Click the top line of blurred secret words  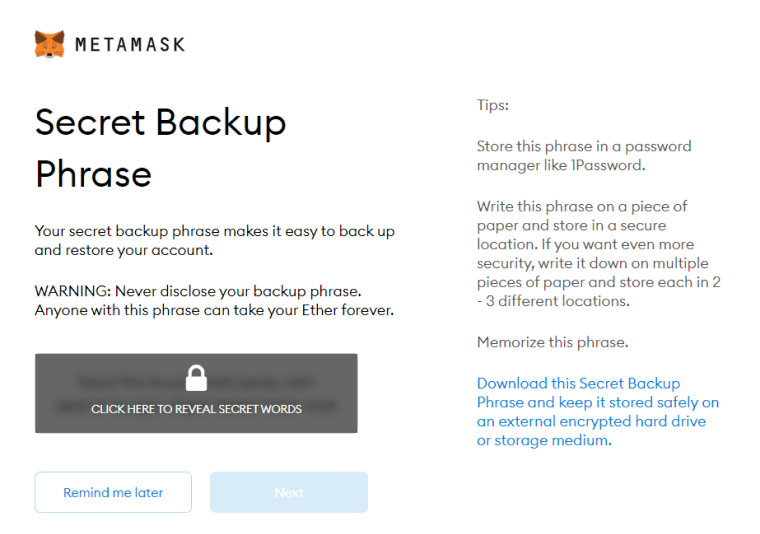196,383
